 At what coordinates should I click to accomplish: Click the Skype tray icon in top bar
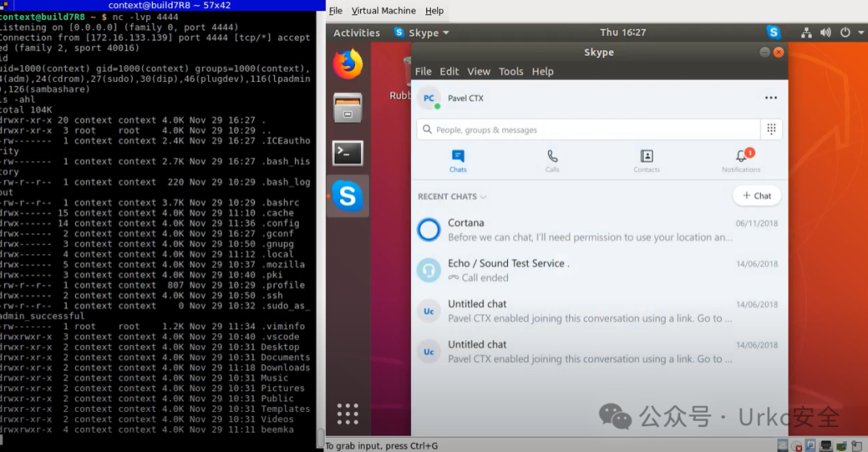coord(773,33)
